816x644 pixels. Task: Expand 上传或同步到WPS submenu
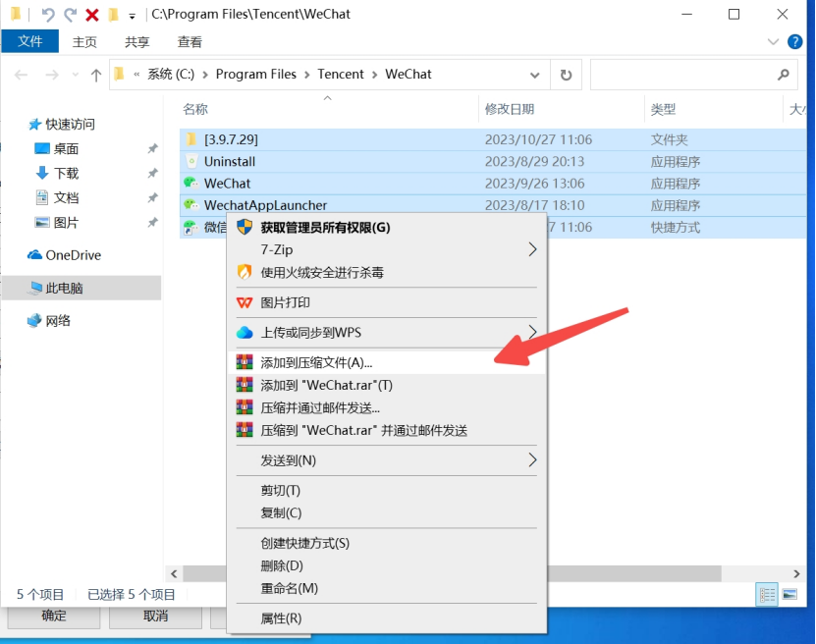(x=386, y=333)
